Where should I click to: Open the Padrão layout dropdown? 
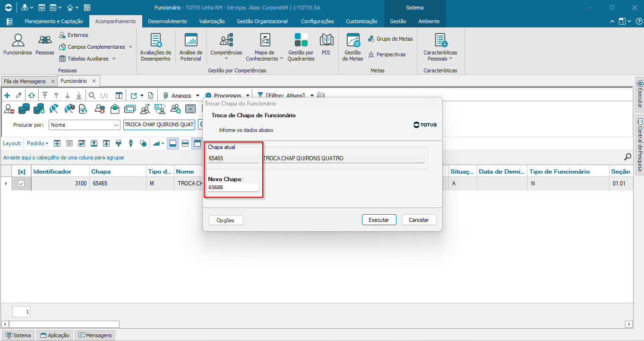[x=38, y=143]
